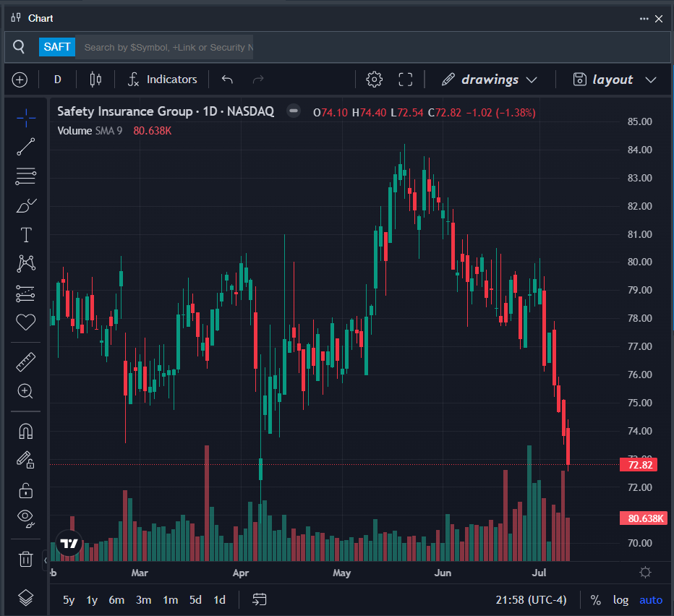Hide all drawings with eye icon
The width and height of the screenshot is (674, 616).
[x=26, y=518]
